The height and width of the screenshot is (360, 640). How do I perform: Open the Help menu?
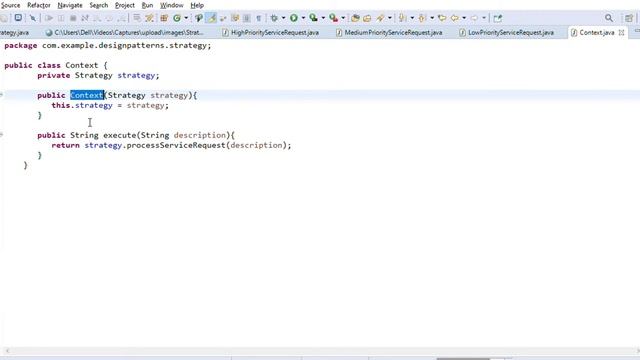click(197, 5)
